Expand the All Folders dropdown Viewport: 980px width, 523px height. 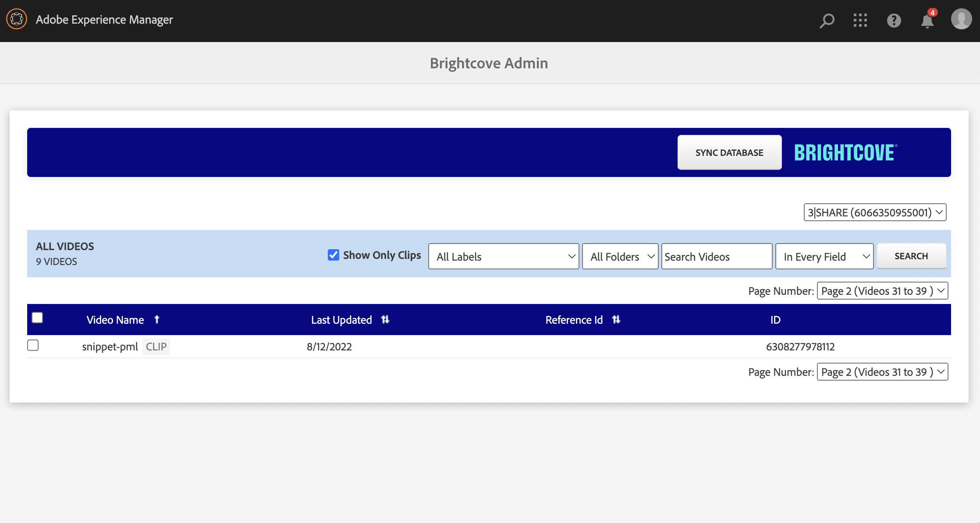point(620,256)
